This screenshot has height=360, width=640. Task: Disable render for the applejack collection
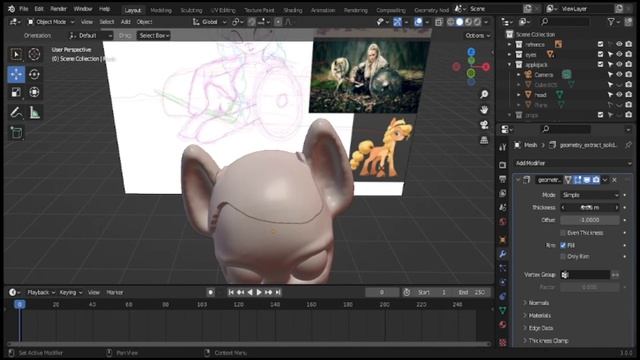629,64
